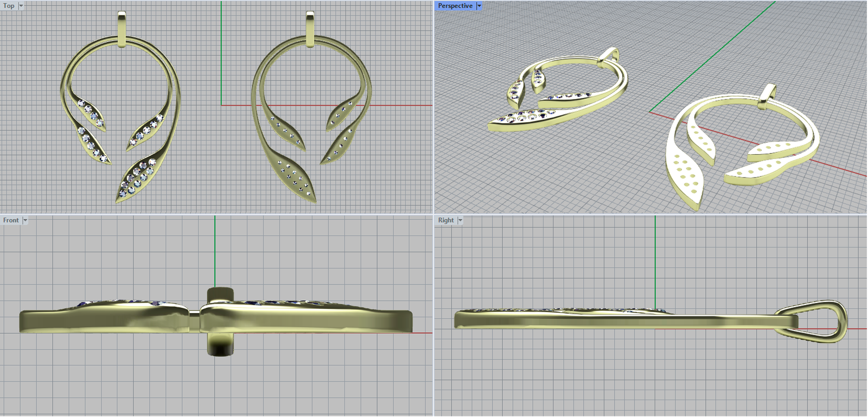Screen dimensions: 868x419
Task: Select the pendant bail loop in Right viewport
Action: 811,321
